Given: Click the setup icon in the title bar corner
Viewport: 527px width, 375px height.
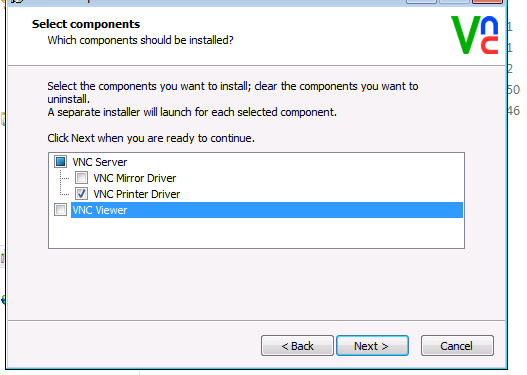Looking at the screenshot, I should point(17,1).
